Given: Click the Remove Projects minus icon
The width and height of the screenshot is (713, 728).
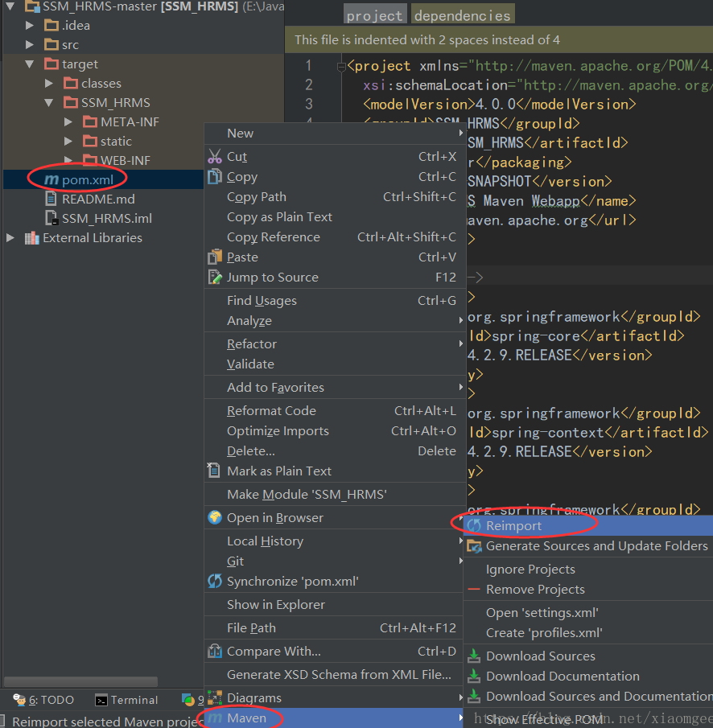Looking at the screenshot, I should pyautogui.click(x=474, y=589).
